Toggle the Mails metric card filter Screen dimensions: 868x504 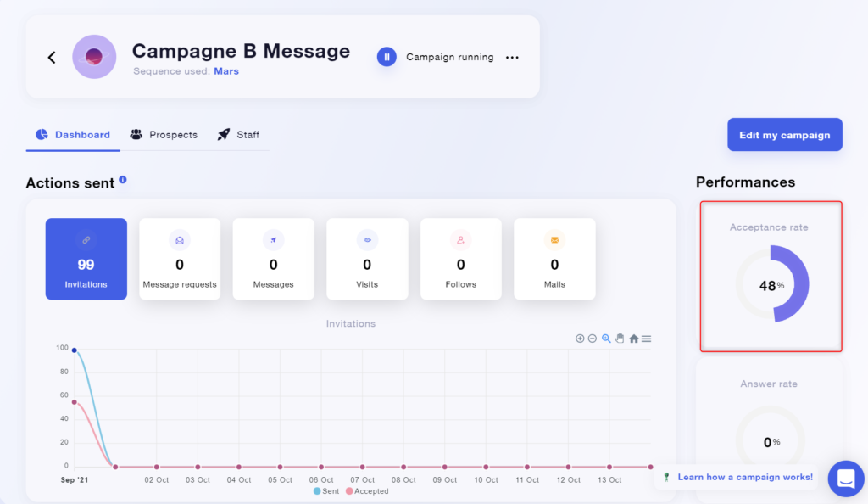554,259
